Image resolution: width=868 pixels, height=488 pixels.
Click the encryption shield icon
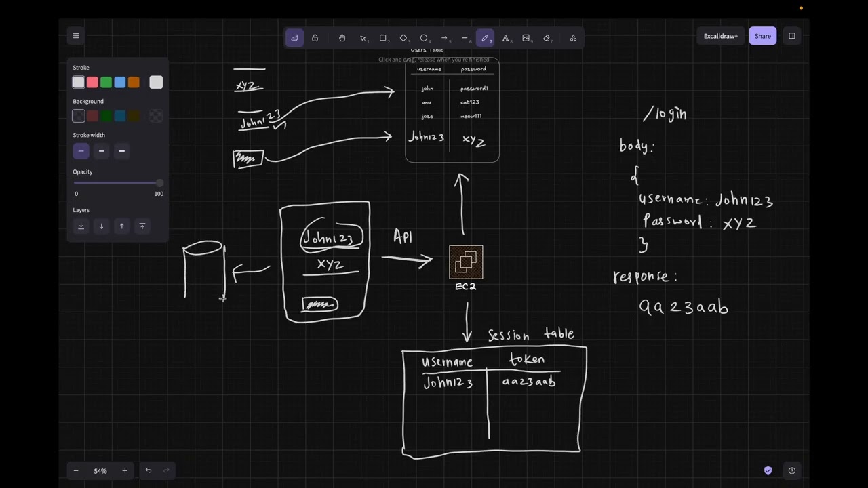pyautogui.click(x=768, y=470)
